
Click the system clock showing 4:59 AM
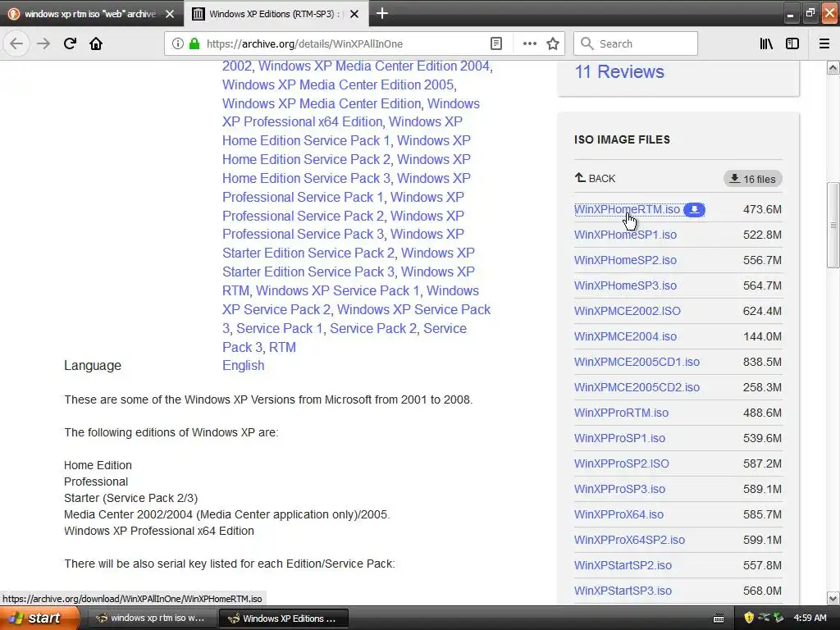pos(810,618)
